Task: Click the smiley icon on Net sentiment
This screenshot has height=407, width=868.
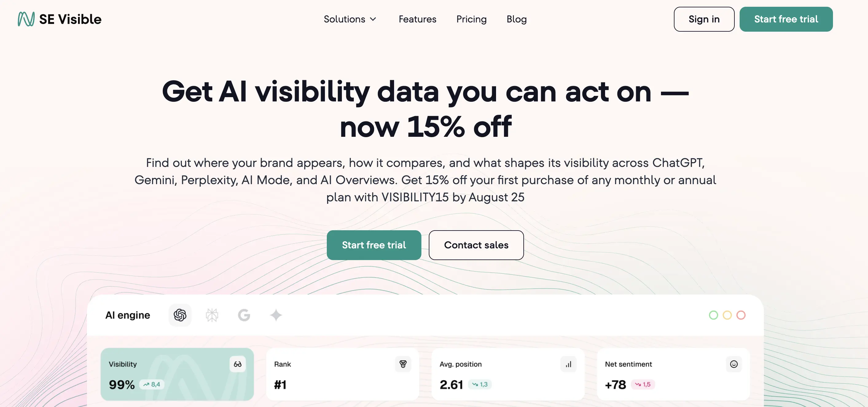Action: (734, 364)
